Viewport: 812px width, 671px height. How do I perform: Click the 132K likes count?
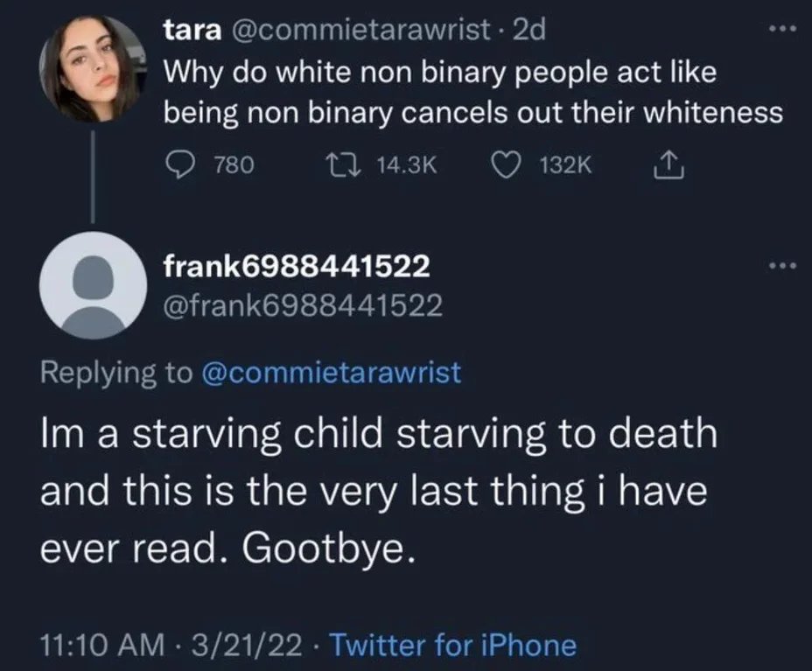(x=565, y=165)
